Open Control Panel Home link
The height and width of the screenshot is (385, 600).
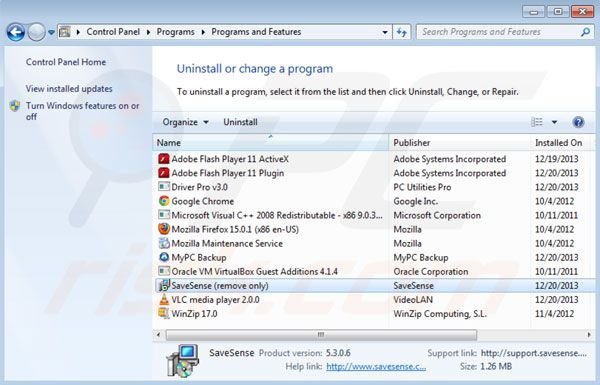coord(66,62)
